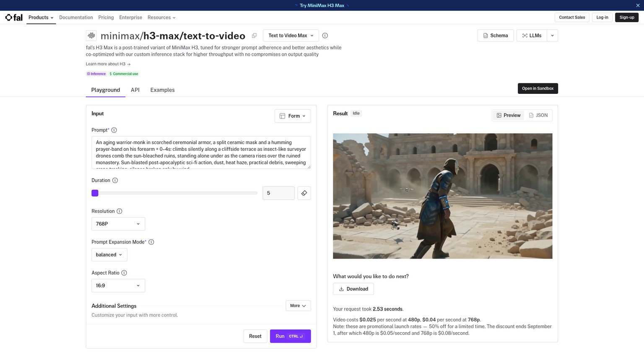This screenshot has width=644, height=362.
Task: Show Prompt field info tooltip
Action: pos(114,130)
